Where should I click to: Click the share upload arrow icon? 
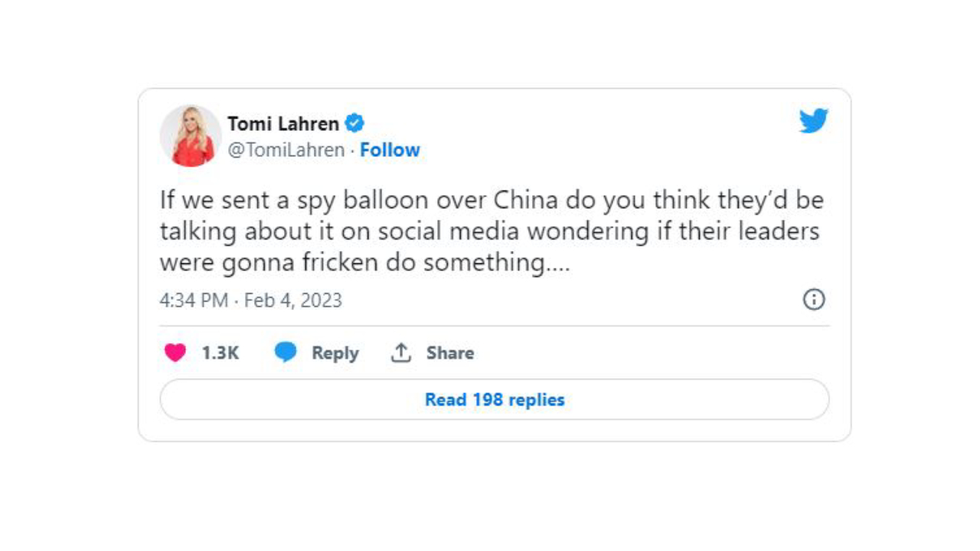pos(401,353)
